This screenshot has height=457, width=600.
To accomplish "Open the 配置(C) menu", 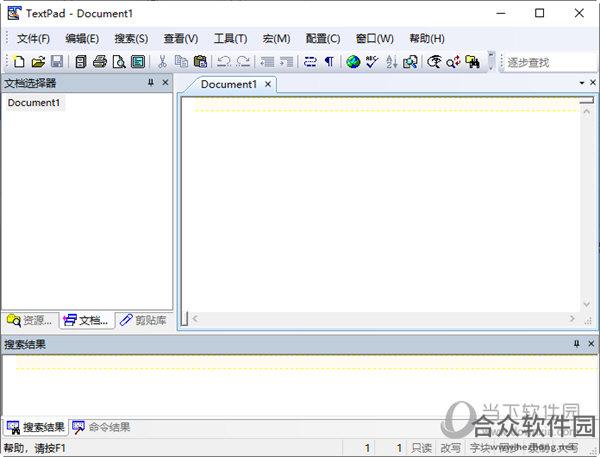I will 323,38.
